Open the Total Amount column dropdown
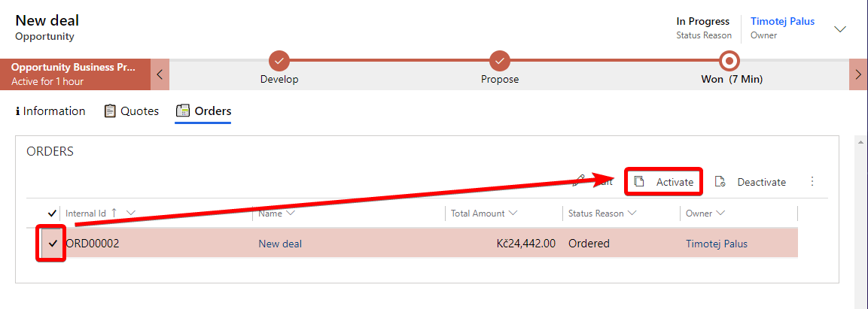The width and height of the screenshot is (868, 309). click(x=513, y=214)
